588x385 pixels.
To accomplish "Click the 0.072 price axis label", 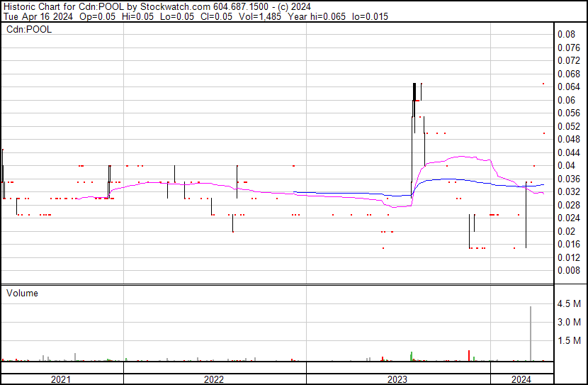I will pos(568,60).
